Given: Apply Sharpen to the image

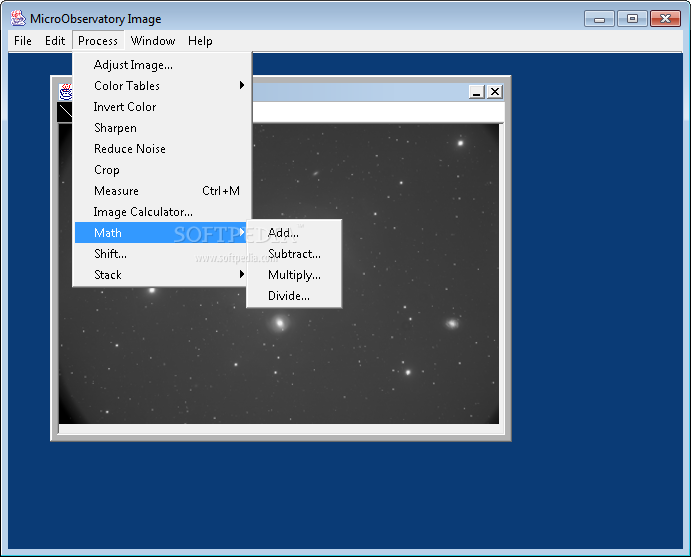Looking at the screenshot, I should tap(161, 128).
